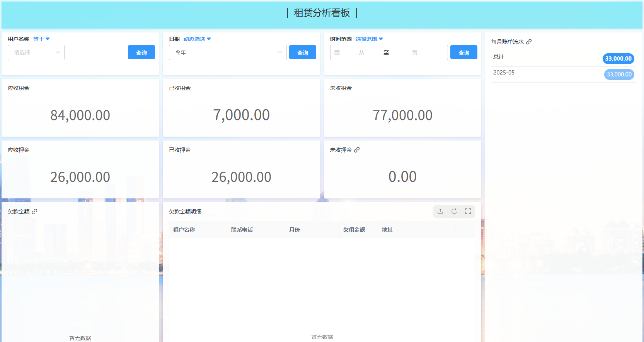Click 查询 button for 租户名称 filter
Image resolution: width=644 pixels, height=342 pixels.
tap(141, 52)
